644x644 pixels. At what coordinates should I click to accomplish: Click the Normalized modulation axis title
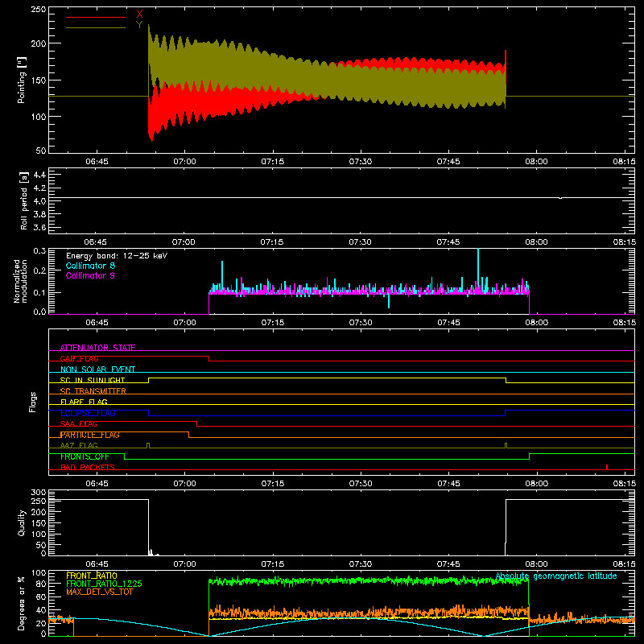21,281
